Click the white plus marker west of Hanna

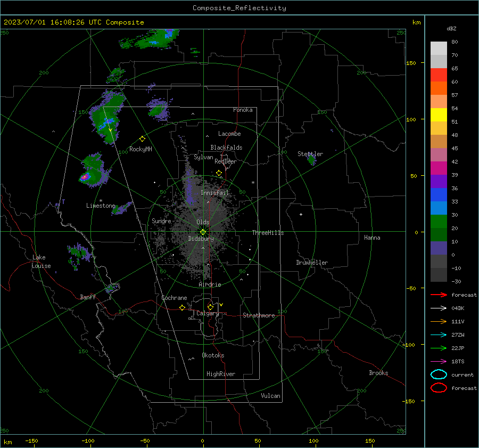click(x=301, y=214)
